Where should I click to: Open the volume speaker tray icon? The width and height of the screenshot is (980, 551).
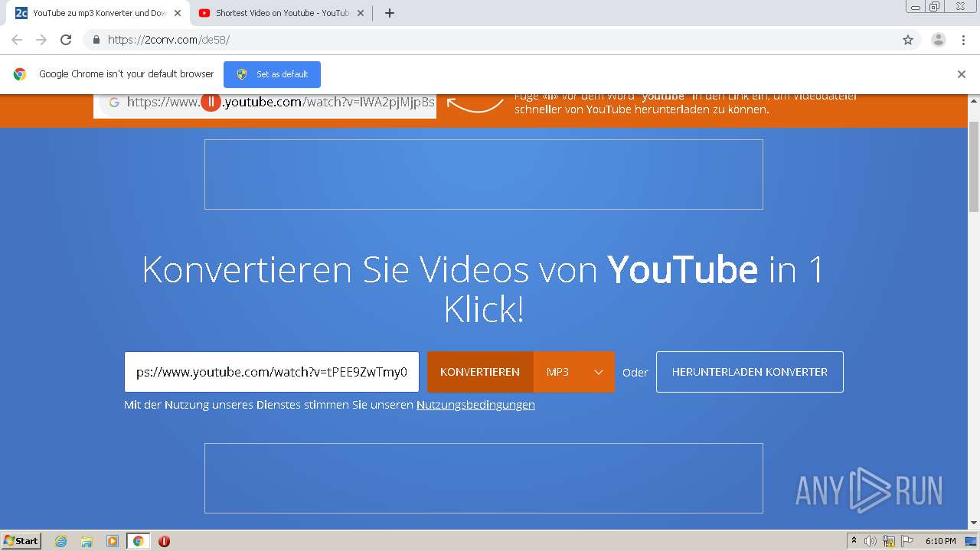point(871,541)
